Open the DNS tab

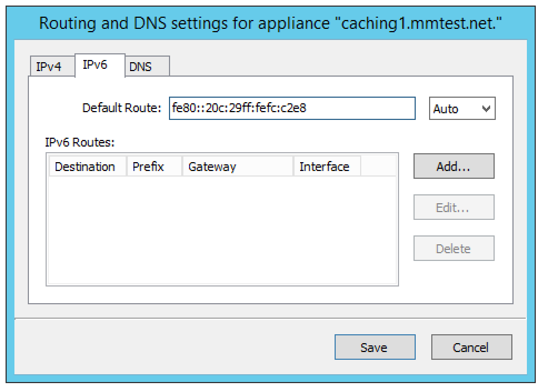pyautogui.click(x=141, y=68)
